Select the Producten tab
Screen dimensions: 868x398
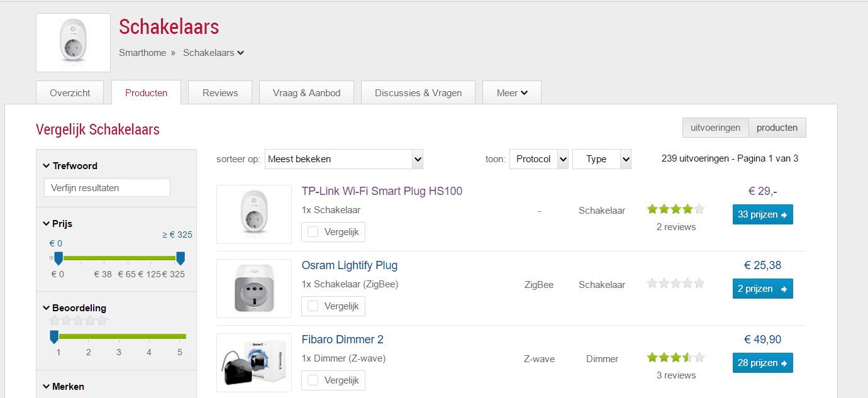click(x=146, y=92)
